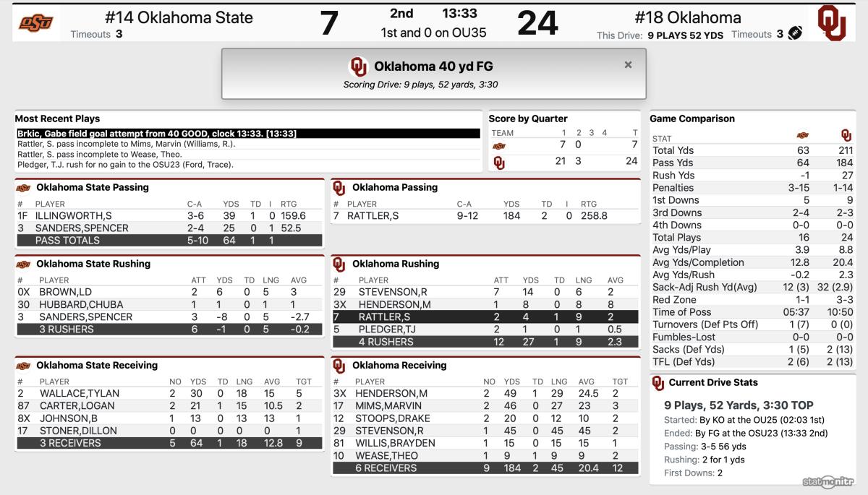Click the ILLINGWORTH,S passing row
The height and width of the screenshot is (495, 868).
point(169,215)
